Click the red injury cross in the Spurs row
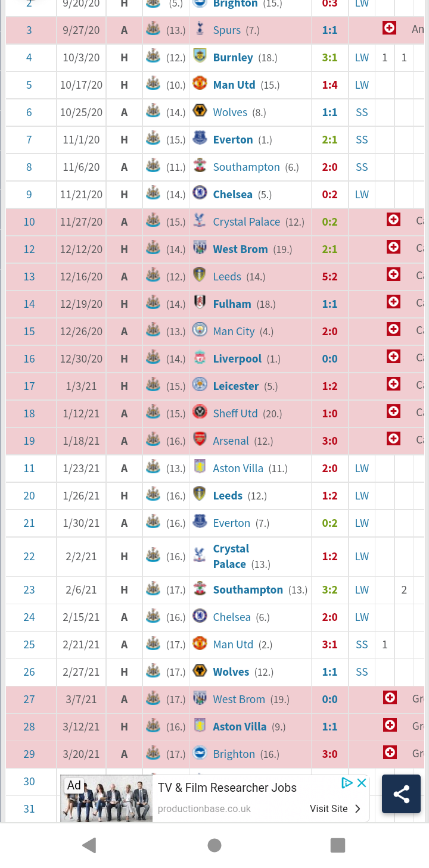 (x=389, y=28)
